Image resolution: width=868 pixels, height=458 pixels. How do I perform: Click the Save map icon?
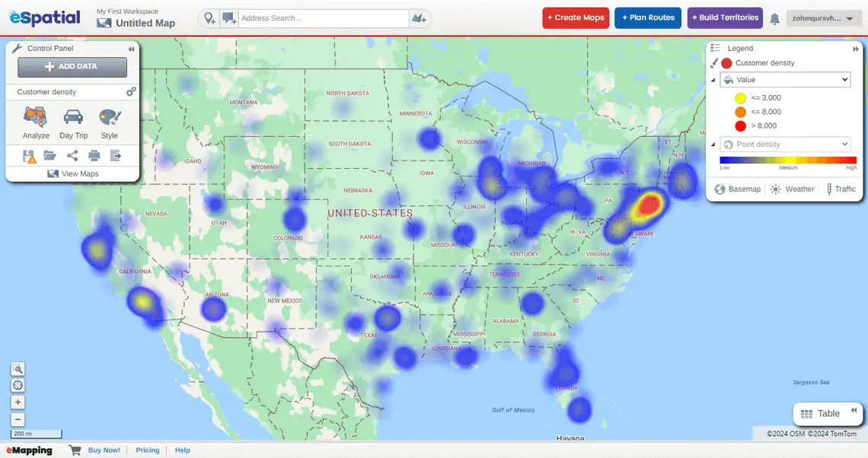pyautogui.click(x=30, y=155)
